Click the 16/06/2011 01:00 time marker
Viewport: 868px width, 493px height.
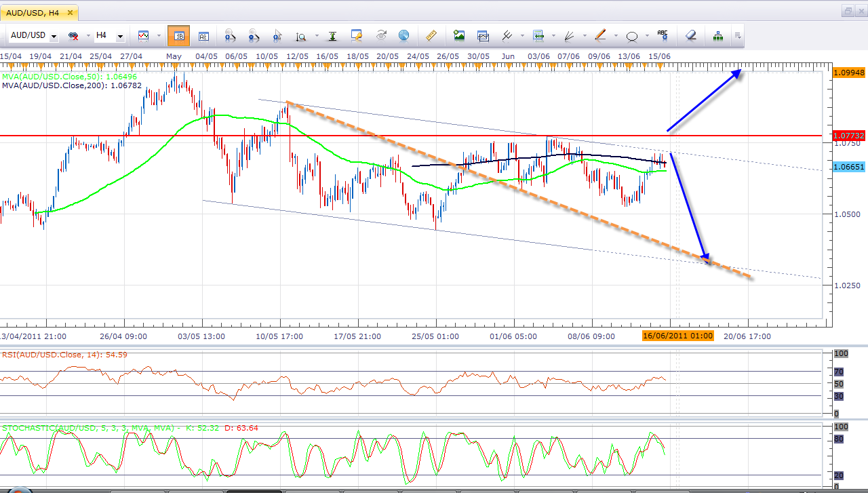pos(678,336)
